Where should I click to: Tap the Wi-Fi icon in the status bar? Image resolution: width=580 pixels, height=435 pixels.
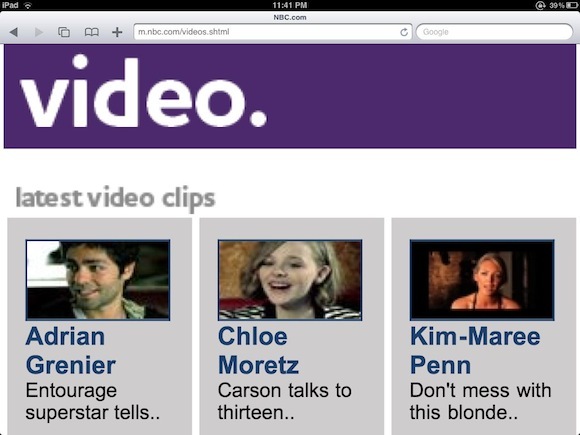(x=28, y=5)
